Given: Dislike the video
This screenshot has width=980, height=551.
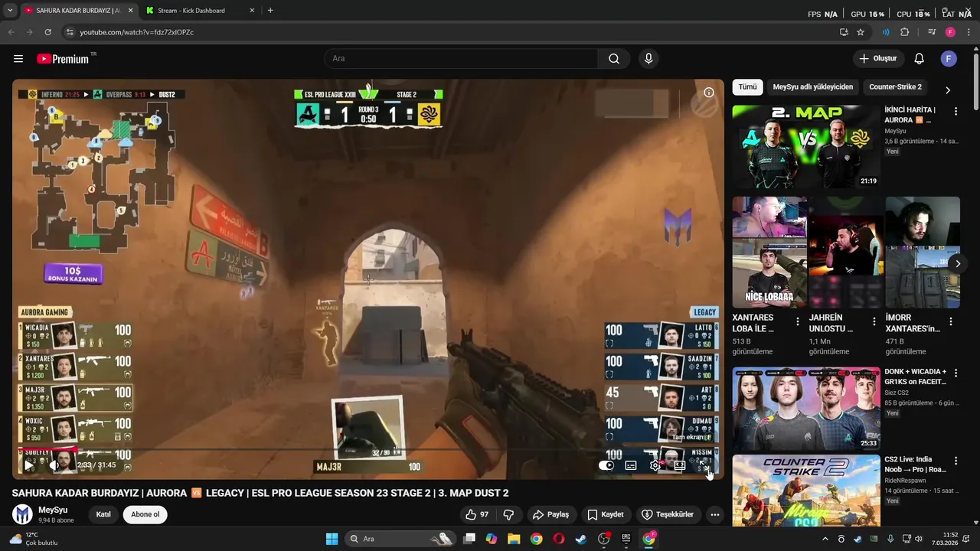Looking at the screenshot, I should tap(508, 514).
